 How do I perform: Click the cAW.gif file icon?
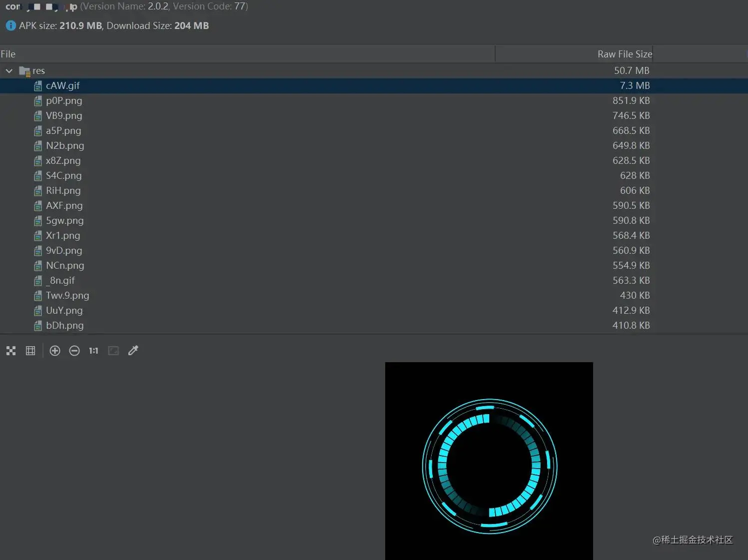38,86
